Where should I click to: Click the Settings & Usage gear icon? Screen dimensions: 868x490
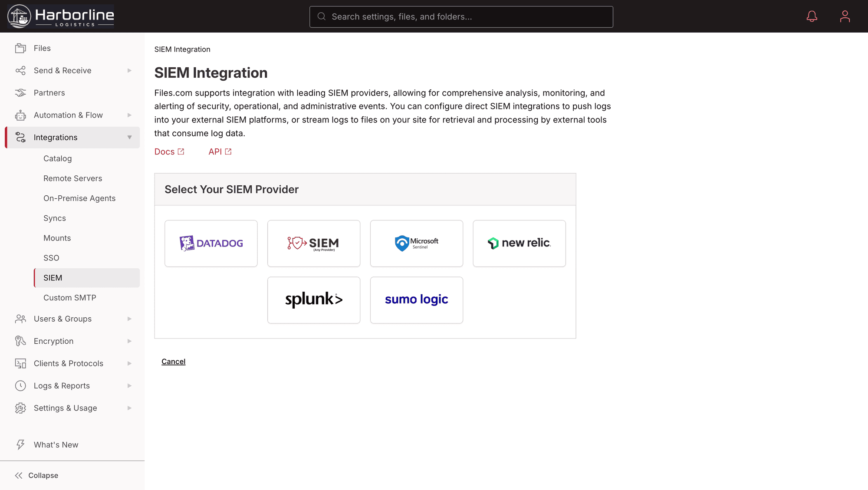point(20,408)
